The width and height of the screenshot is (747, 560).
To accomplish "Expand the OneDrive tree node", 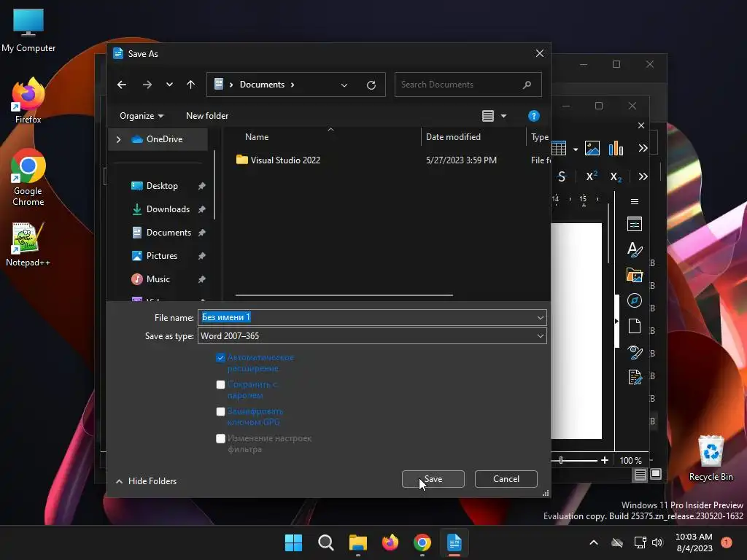I will (119, 139).
